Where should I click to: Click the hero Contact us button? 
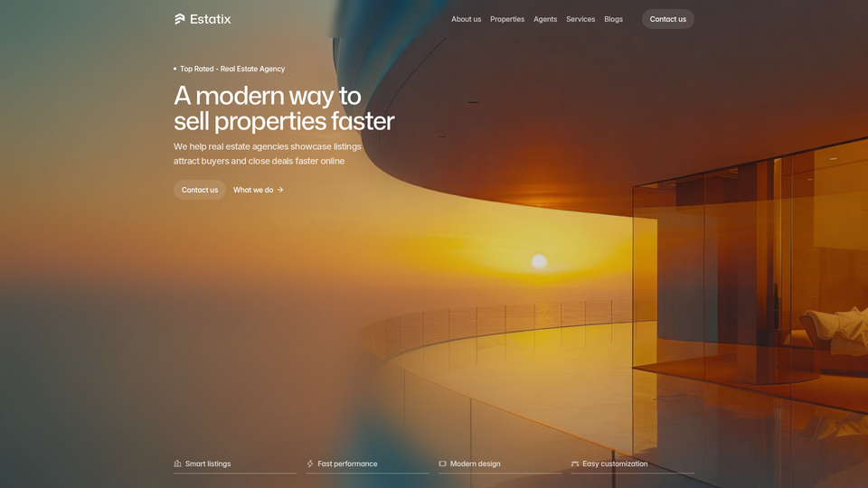(x=199, y=190)
